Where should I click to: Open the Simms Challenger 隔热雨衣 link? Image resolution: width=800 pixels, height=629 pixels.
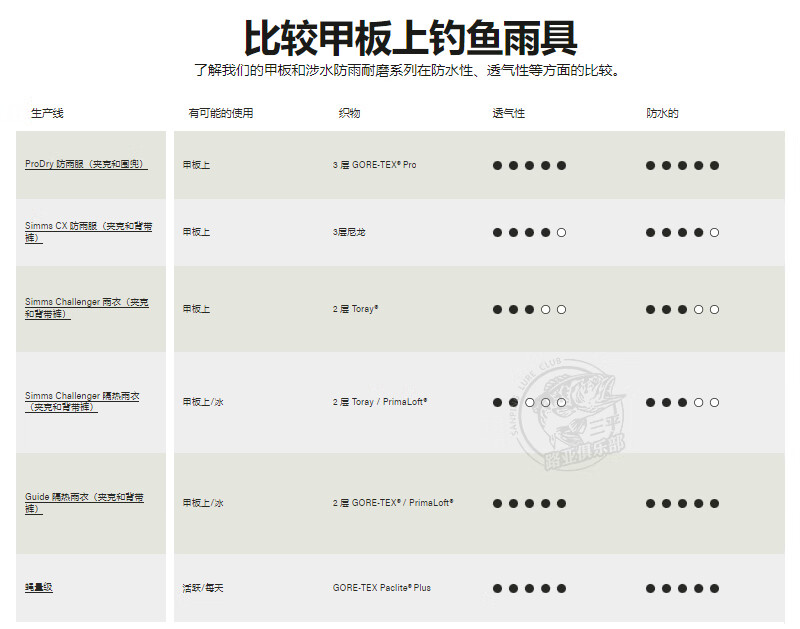[x=82, y=401]
